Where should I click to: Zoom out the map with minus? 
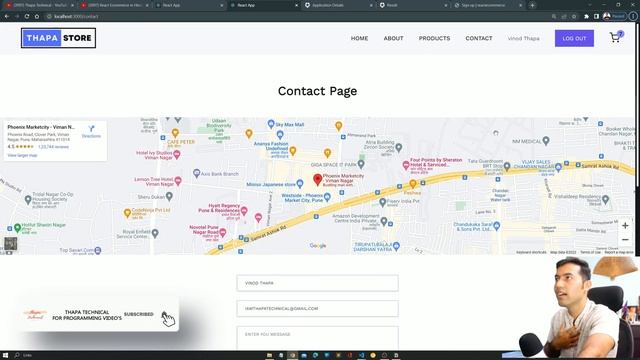(x=625, y=240)
